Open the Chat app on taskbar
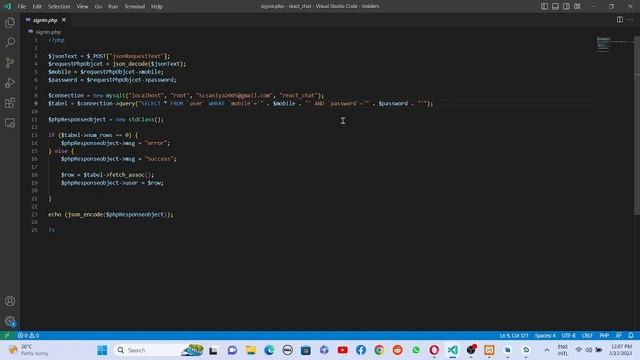 tap(232, 350)
